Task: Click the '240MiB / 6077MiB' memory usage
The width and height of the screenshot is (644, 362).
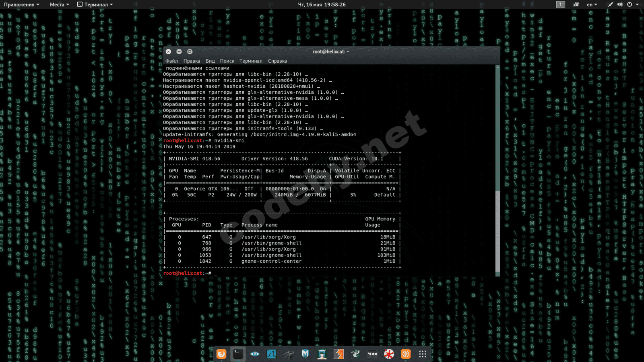Action: click(x=300, y=195)
